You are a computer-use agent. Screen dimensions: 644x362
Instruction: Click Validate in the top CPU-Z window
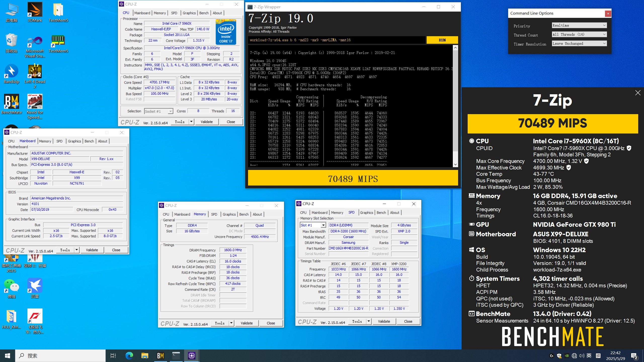coord(207,122)
